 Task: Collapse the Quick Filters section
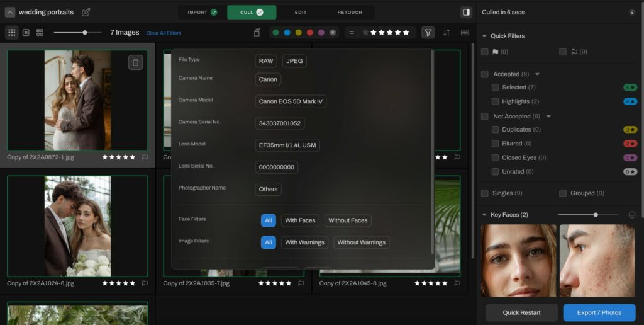click(x=484, y=36)
